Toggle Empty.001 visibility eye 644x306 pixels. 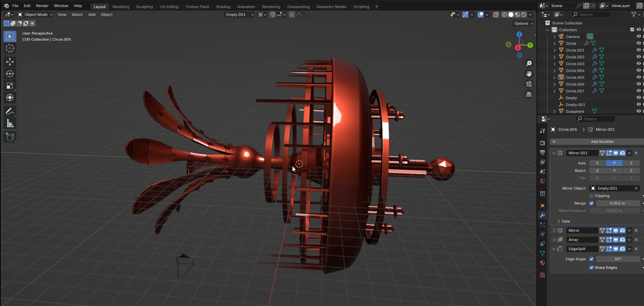[x=638, y=105]
